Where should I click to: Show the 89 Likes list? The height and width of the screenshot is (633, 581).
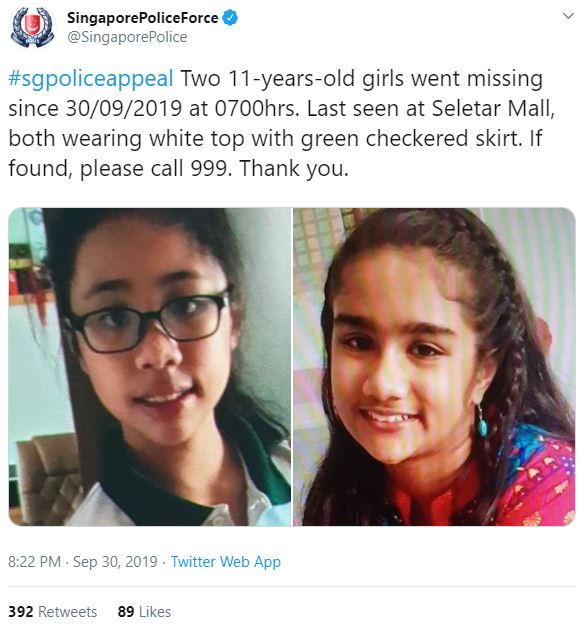tap(144, 612)
